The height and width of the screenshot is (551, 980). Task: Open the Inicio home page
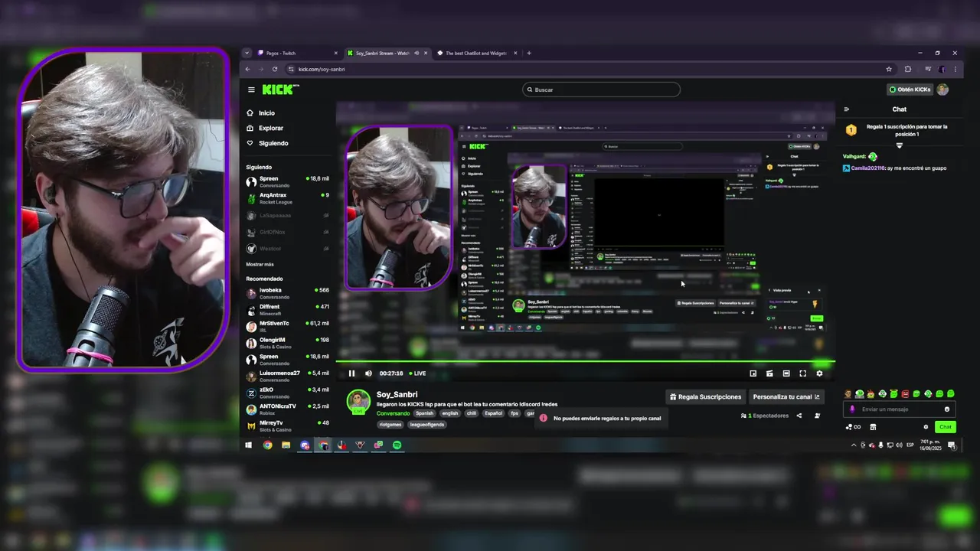(260, 112)
